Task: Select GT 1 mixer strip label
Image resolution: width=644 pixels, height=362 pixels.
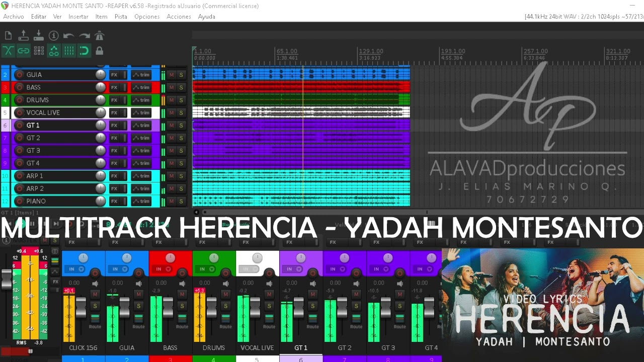Action: pyautogui.click(x=301, y=347)
